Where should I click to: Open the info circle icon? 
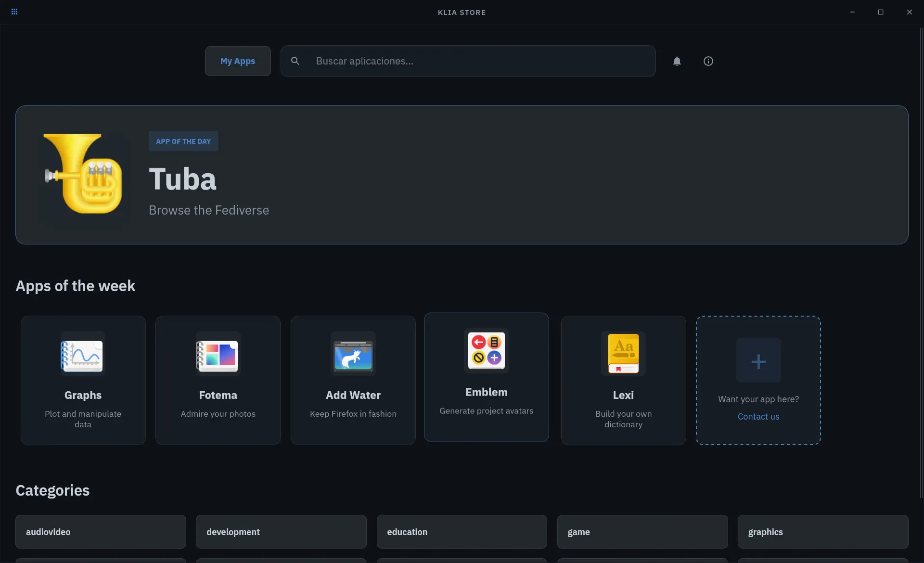708,61
